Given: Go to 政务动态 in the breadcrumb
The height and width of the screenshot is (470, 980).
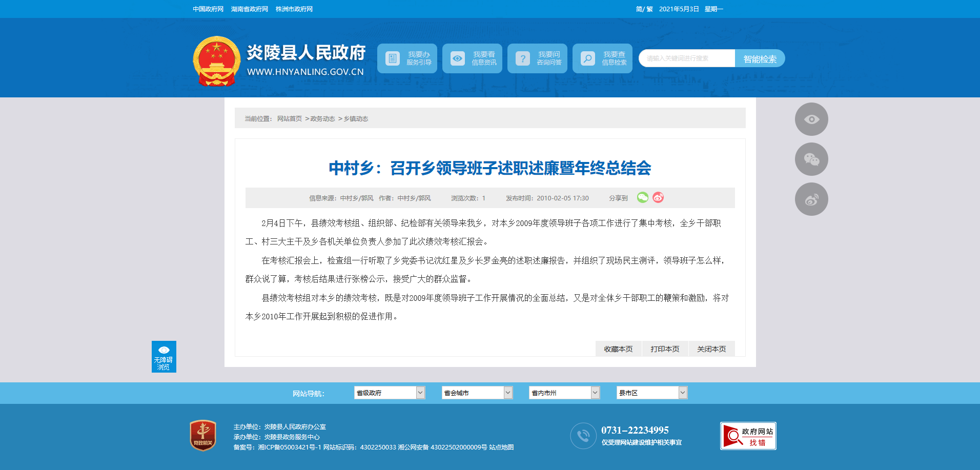Looking at the screenshot, I should tap(322, 119).
